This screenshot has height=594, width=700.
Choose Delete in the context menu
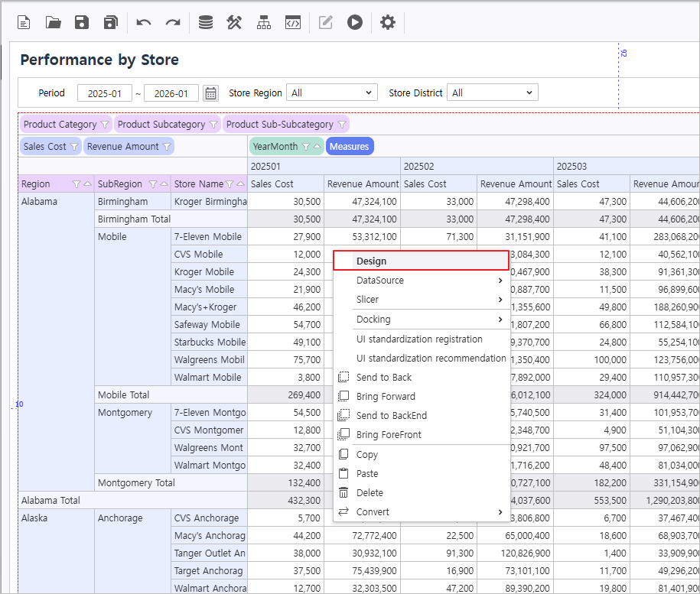point(370,493)
